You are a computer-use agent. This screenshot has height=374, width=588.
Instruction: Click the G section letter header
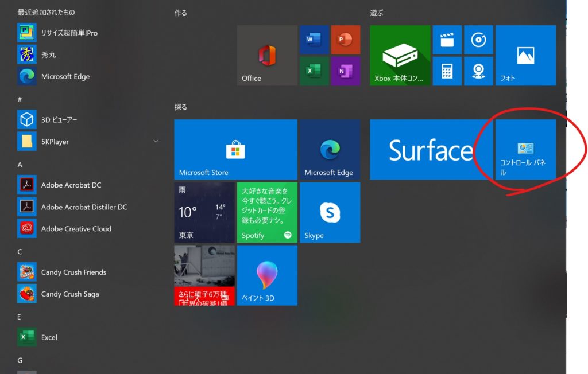pos(20,360)
